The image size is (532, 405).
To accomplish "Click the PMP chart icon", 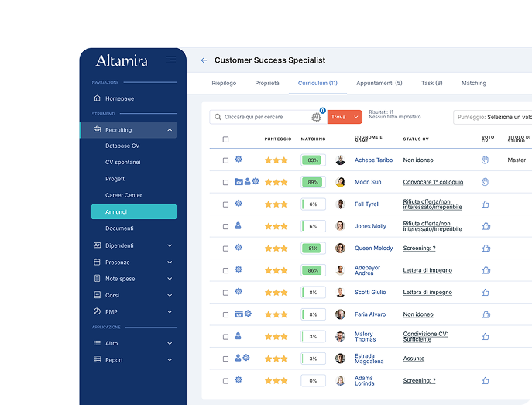I will (97, 311).
